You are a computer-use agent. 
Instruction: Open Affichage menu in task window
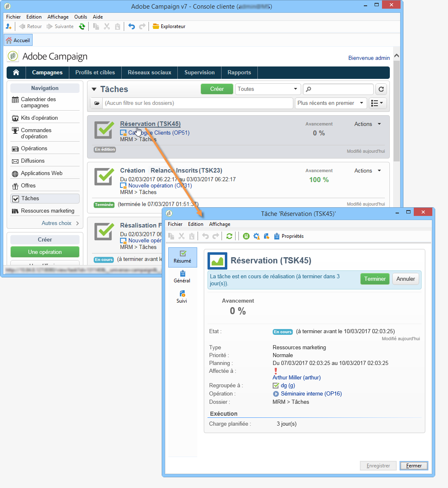pos(219,224)
